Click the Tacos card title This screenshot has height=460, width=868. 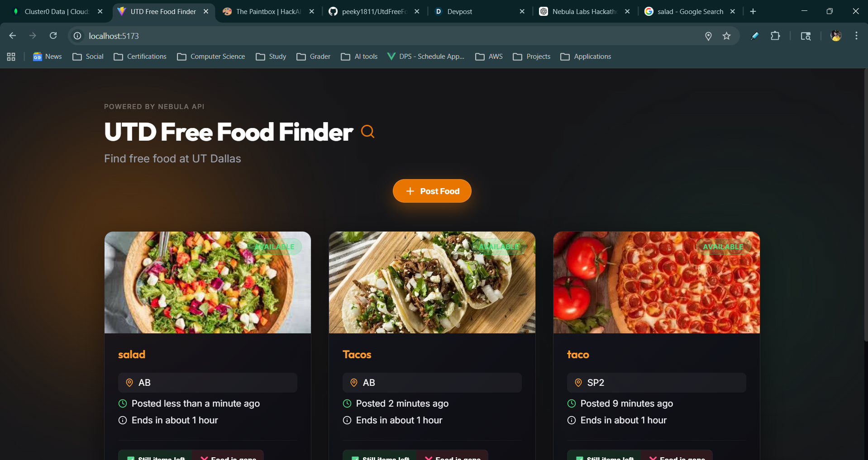coord(357,355)
